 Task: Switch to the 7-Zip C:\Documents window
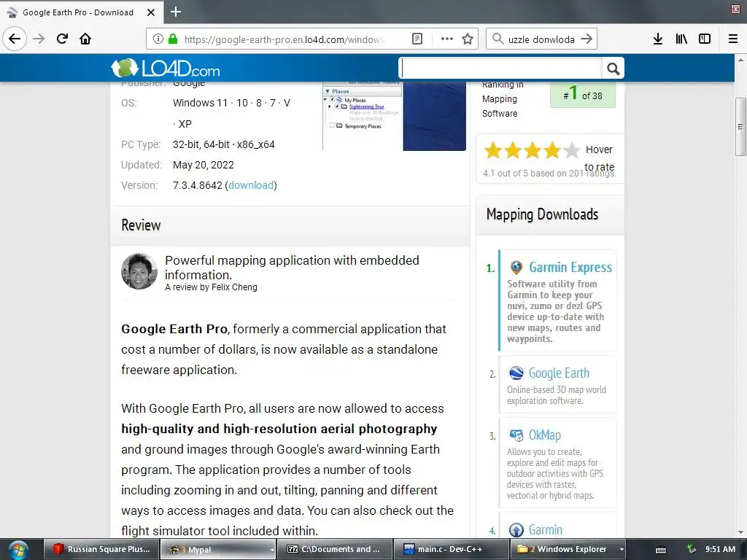[335, 549]
